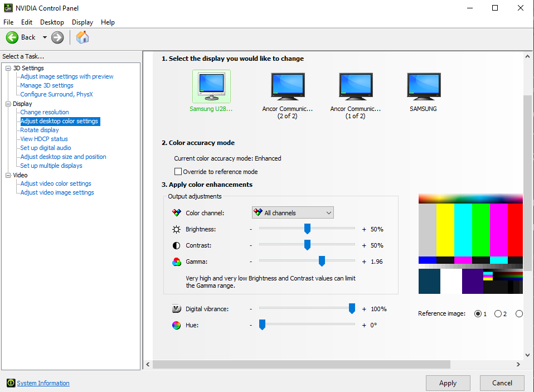Screen dimensions: 534x392
Task: Click Gamma minus sign
Action: pos(251,262)
